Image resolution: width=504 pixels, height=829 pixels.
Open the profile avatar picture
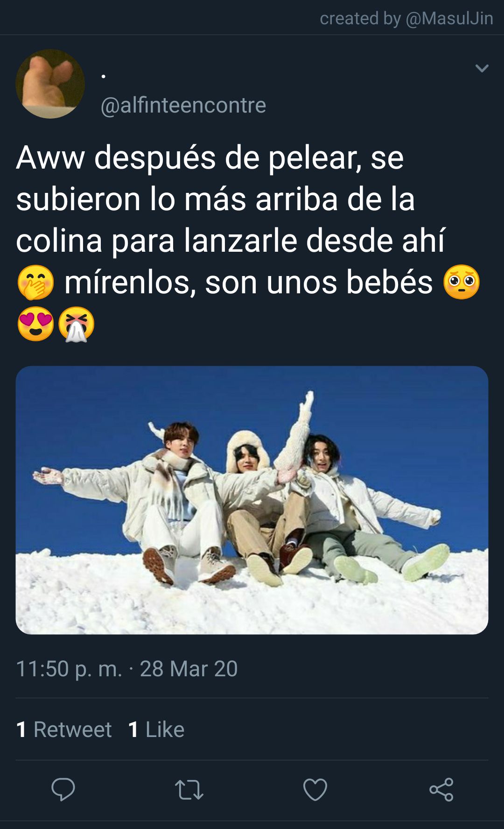[x=50, y=84]
